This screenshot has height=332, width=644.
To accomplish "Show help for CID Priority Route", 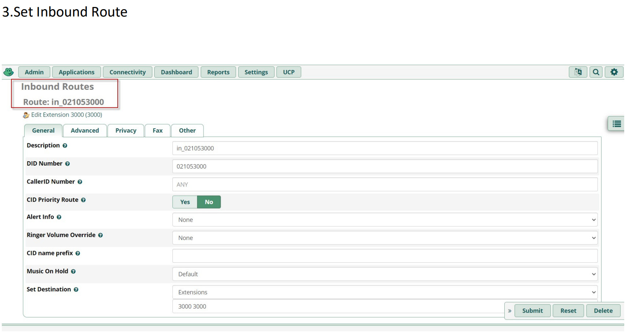I will [x=83, y=200].
